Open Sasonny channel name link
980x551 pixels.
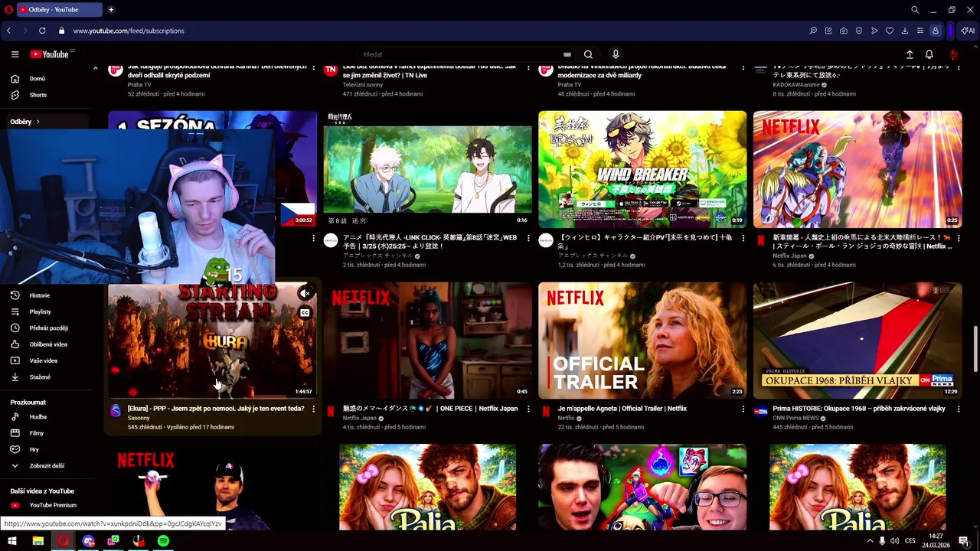click(x=139, y=418)
